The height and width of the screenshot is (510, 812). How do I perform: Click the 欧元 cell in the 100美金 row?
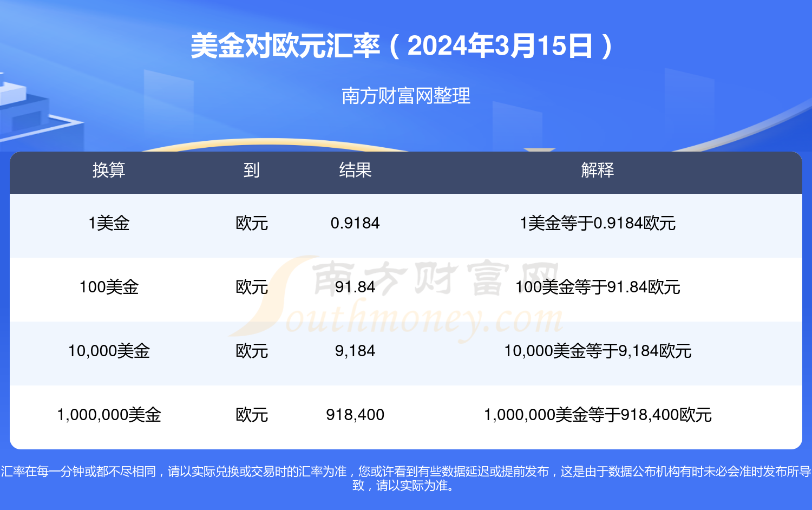point(252,287)
